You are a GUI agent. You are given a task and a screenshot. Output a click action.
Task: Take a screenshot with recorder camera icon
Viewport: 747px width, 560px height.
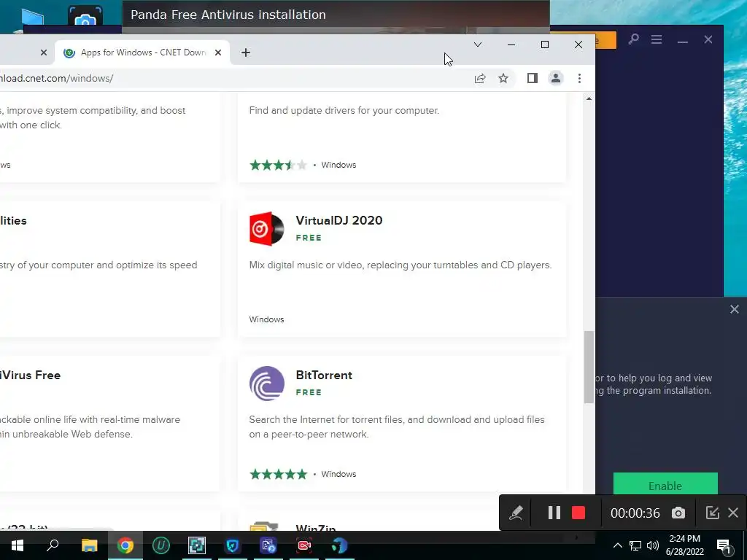coord(678,513)
